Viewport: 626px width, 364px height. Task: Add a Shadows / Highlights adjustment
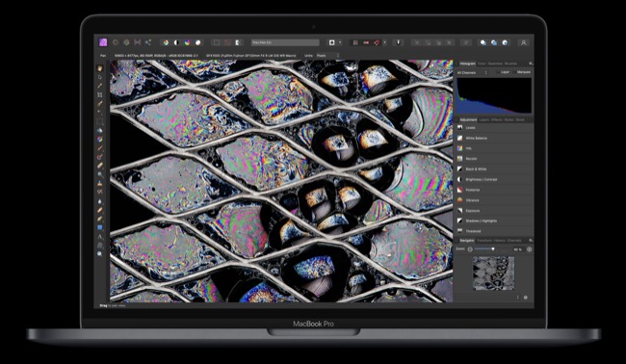[494, 221]
